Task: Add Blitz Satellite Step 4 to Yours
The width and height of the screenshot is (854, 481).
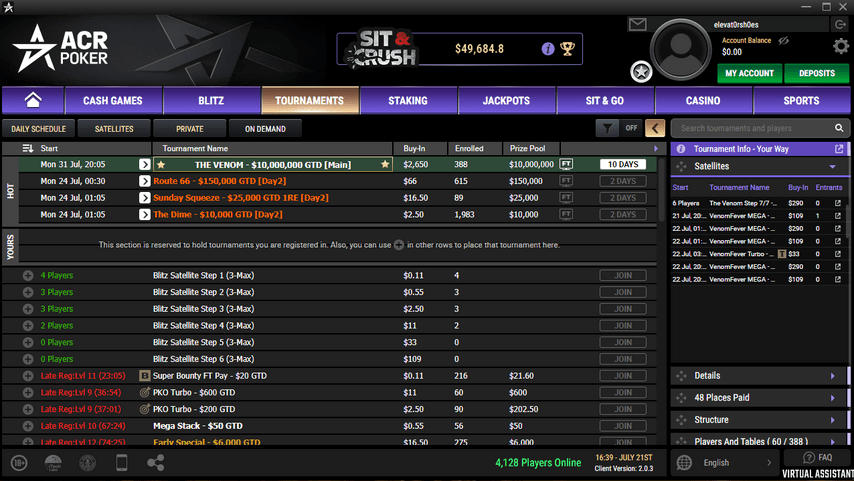Action: (28, 326)
